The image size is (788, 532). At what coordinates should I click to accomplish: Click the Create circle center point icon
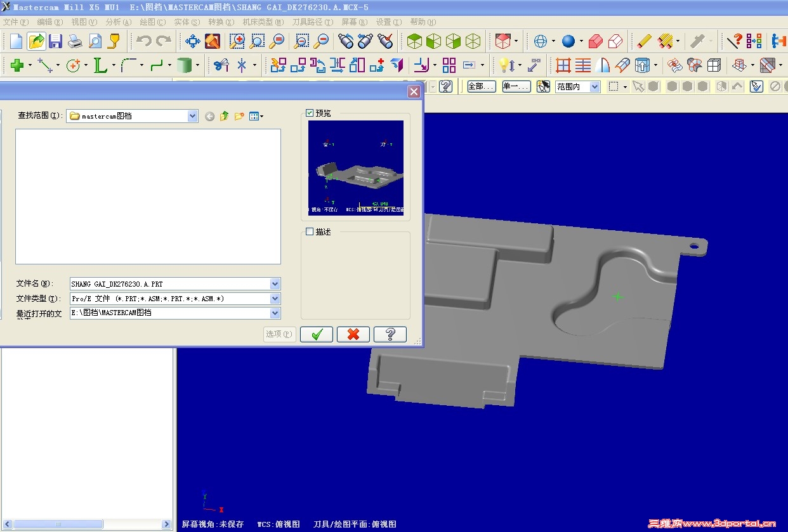coord(73,65)
